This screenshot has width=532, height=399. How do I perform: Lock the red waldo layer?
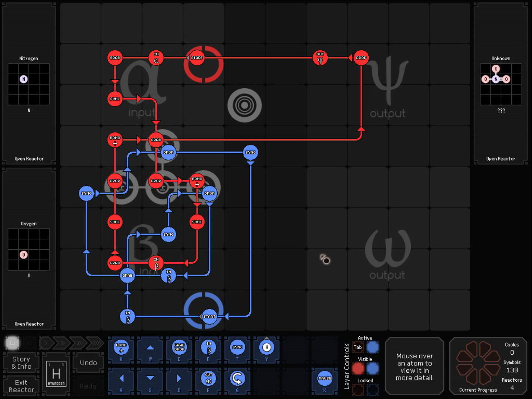pyautogui.click(x=358, y=389)
